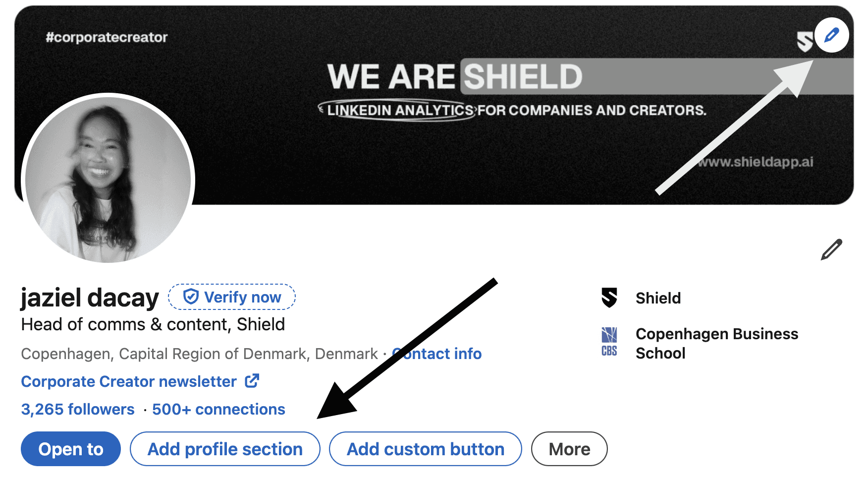
Task: Click the edit intro pencil below the banner
Action: (x=831, y=249)
